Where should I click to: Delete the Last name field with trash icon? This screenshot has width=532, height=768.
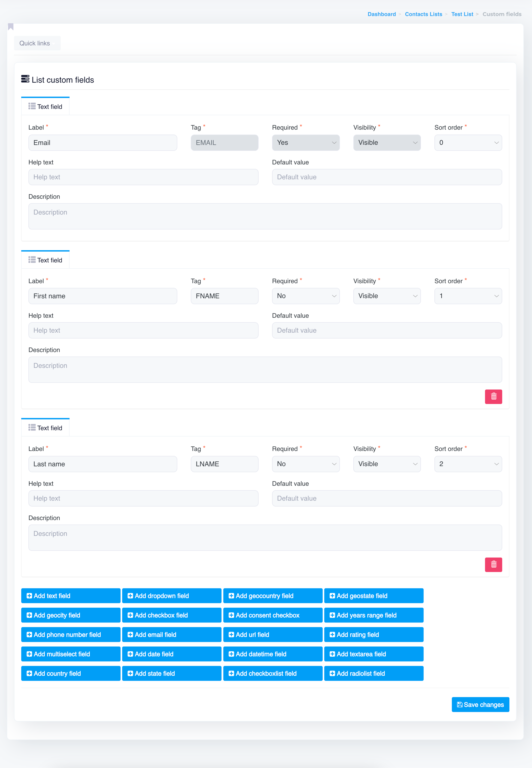point(493,564)
